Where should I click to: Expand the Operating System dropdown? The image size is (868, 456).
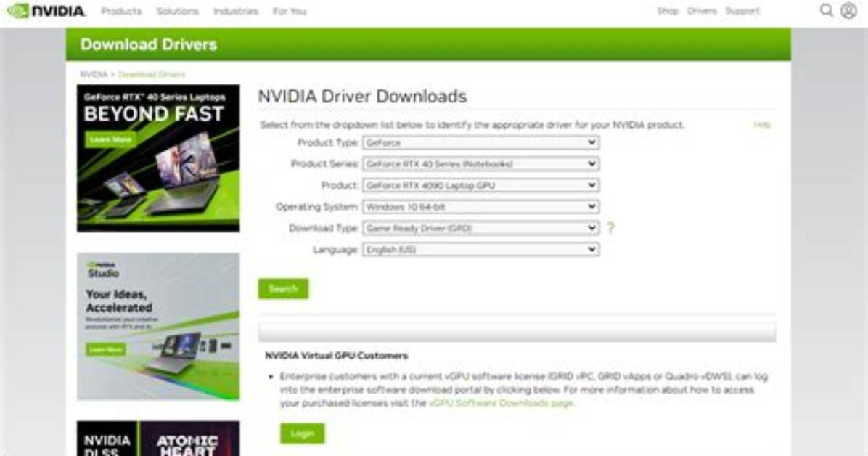point(481,207)
